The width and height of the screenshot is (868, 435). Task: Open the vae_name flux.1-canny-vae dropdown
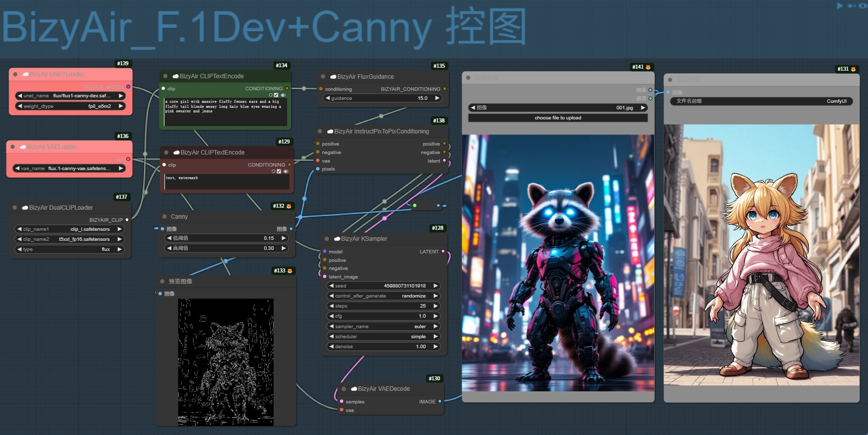(x=69, y=169)
